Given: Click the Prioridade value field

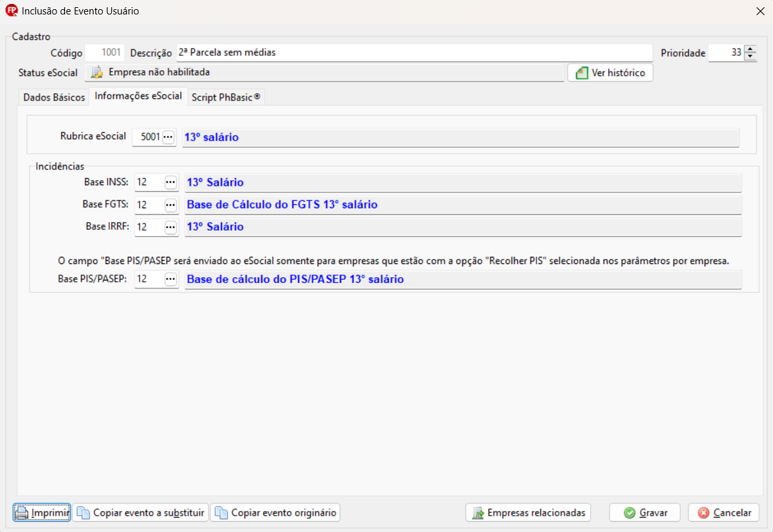Looking at the screenshot, I should click(726, 53).
